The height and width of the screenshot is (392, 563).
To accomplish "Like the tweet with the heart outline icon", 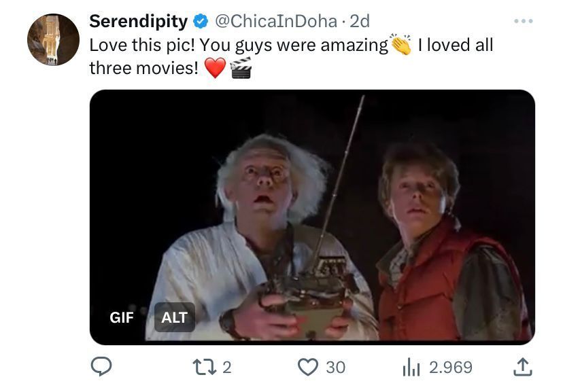I will 308,368.
